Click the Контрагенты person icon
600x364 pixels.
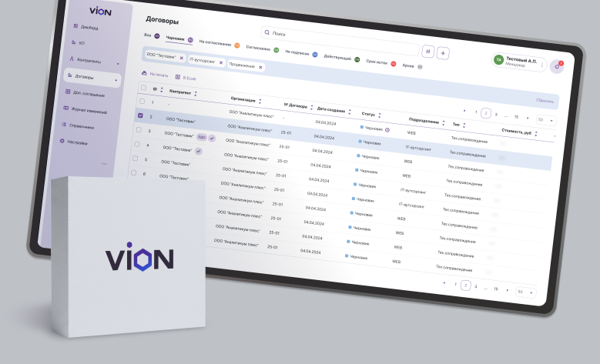coord(72,58)
